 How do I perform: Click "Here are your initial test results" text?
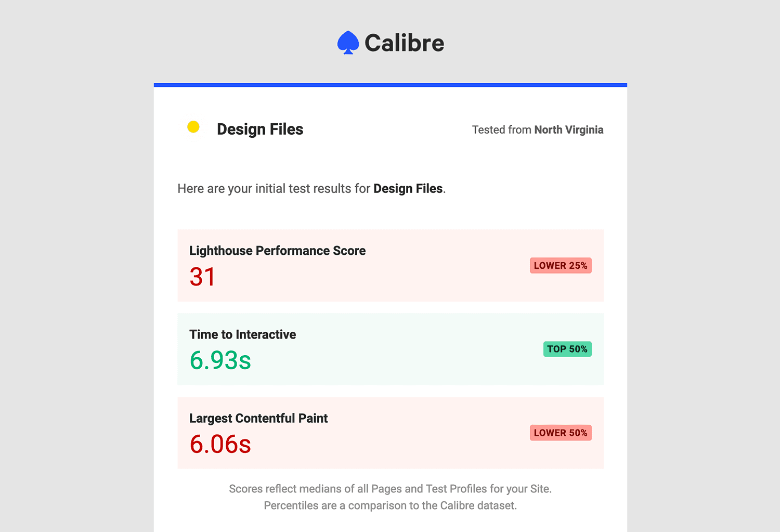pyautogui.click(x=274, y=189)
